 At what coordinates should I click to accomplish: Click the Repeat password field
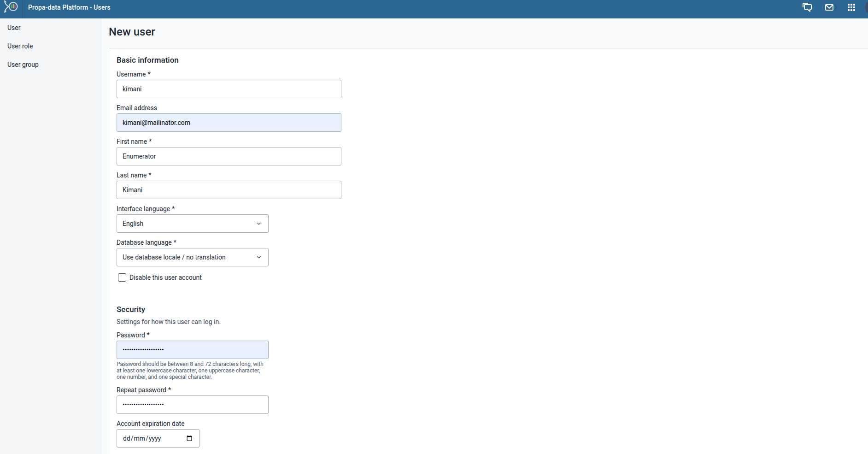(x=192, y=404)
